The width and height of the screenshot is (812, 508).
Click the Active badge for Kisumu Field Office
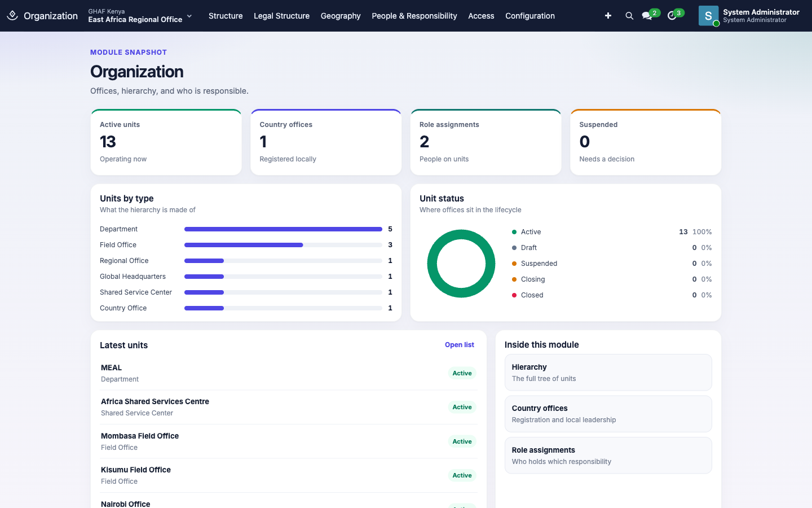462,475
